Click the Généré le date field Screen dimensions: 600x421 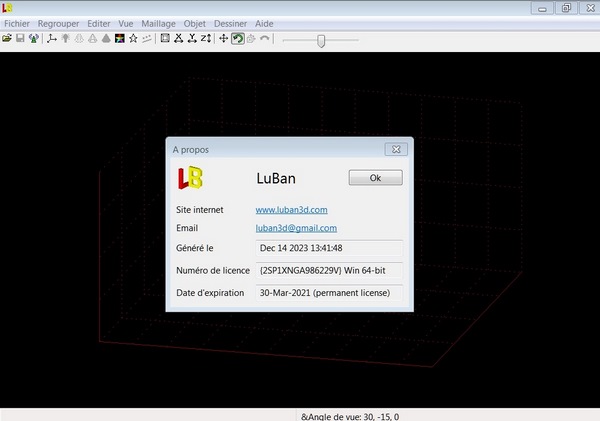click(x=329, y=248)
